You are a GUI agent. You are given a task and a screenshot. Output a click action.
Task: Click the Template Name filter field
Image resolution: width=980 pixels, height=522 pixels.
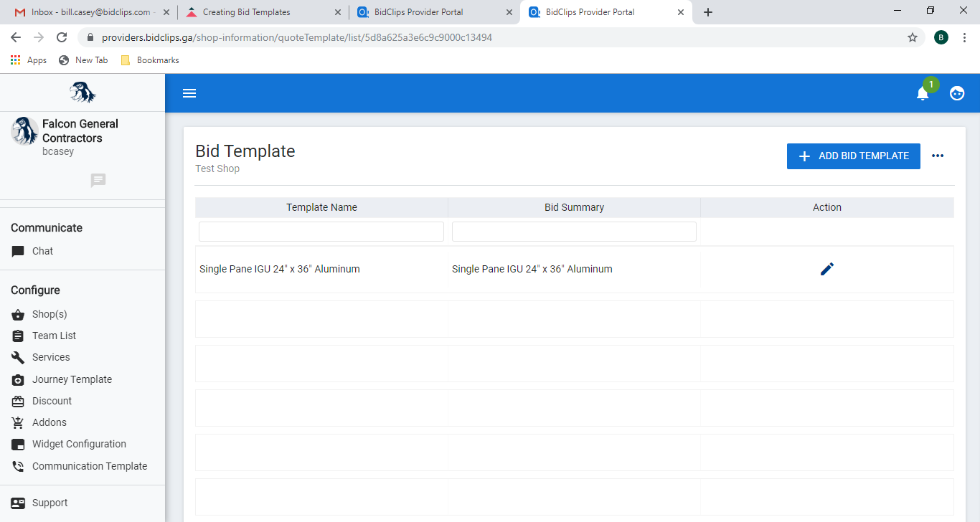coord(321,232)
